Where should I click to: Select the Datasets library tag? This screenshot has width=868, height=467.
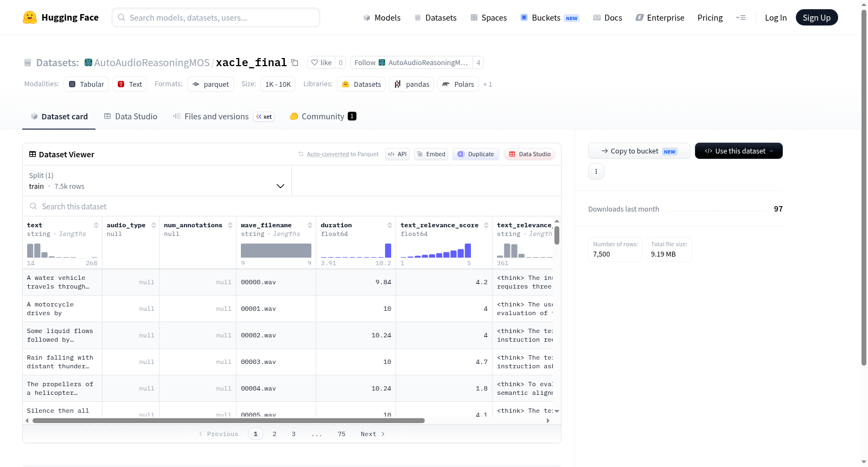pos(361,84)
